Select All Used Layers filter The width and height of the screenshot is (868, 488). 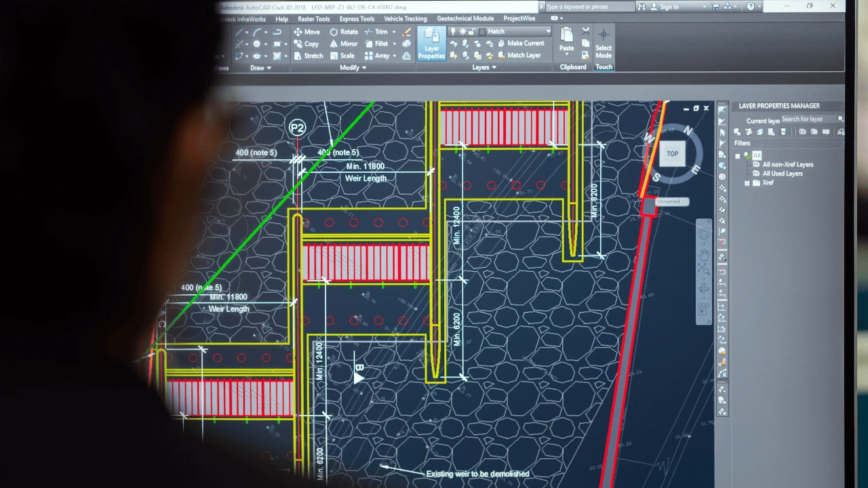tap(782, 174)
